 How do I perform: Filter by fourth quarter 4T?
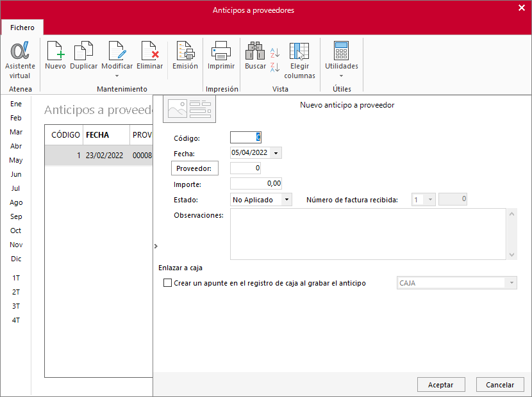click(x=16, y=320)
